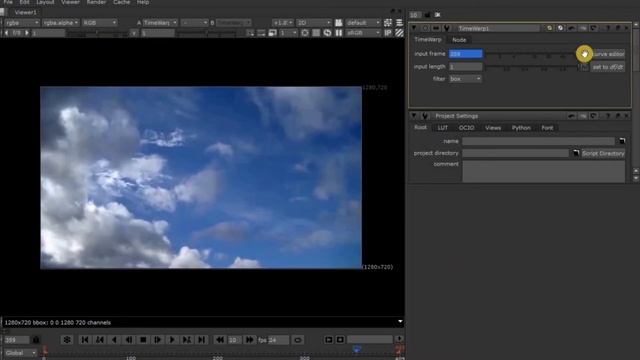The width and height of the screenshot is (640, 360).
Task: Click the current frame number field
Action: 16,340
